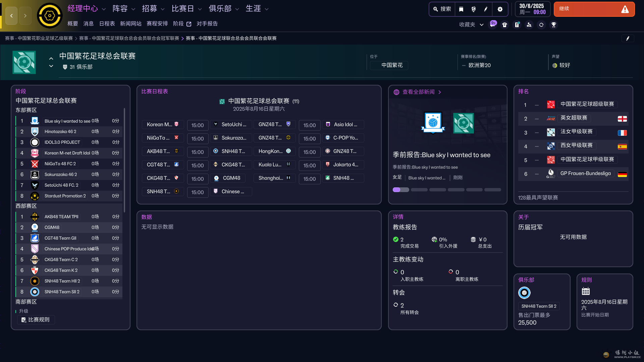Open the 查看全部新闻 link
The image size is (644, 362).
tap(418, 92)
